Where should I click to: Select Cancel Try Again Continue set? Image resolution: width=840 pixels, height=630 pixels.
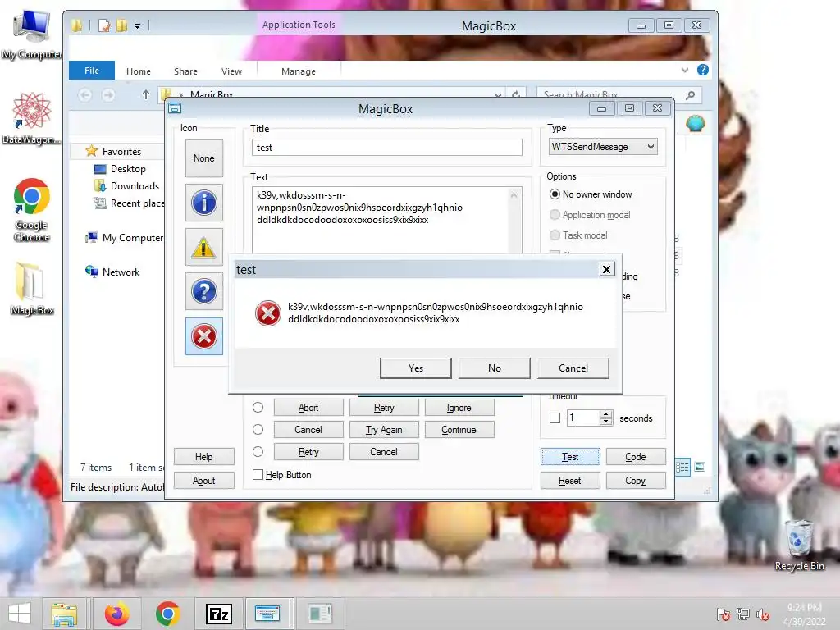click(258, 430)
